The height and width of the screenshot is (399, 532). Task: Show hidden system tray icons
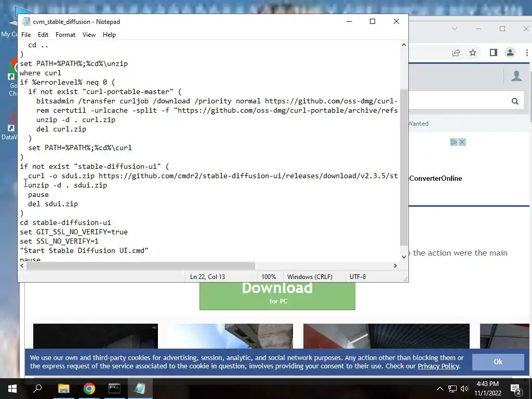(x=440, y=389)
